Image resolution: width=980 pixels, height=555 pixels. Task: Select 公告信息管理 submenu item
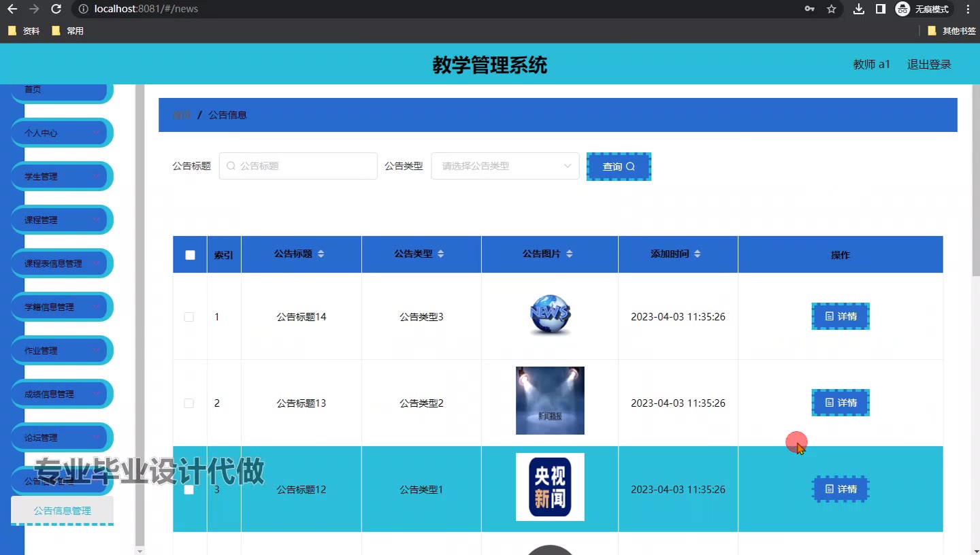[x=62, y=511]
